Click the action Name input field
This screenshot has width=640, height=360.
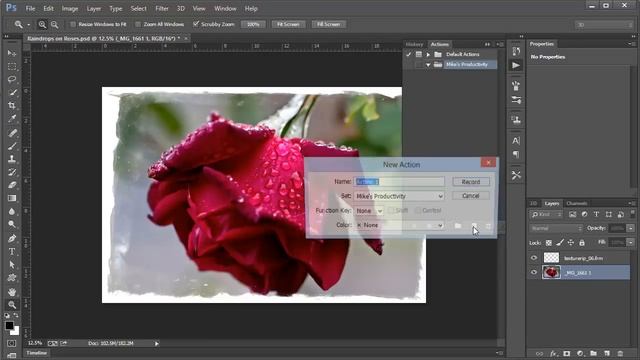[x=399, y=182]
